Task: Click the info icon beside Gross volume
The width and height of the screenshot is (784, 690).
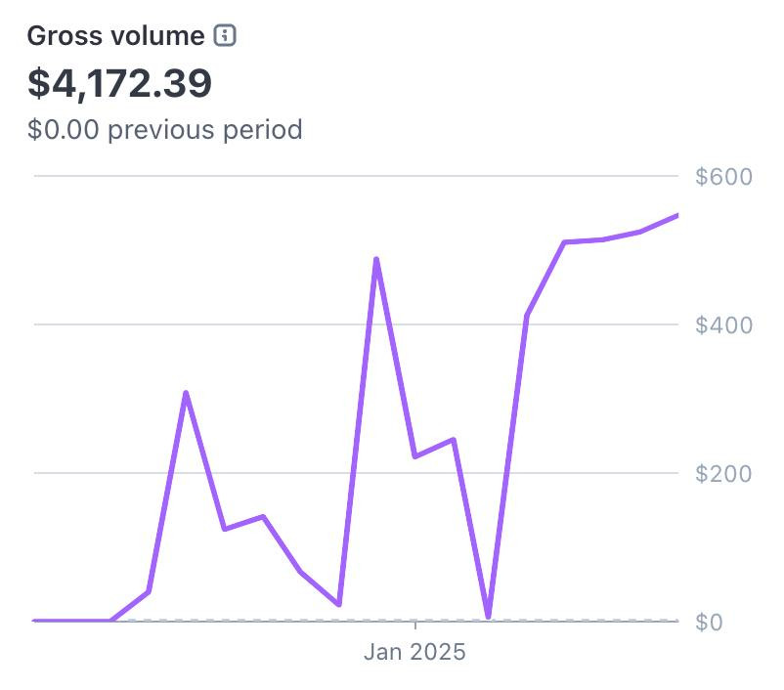Action: pyautogui.click(x=225, y=37)
